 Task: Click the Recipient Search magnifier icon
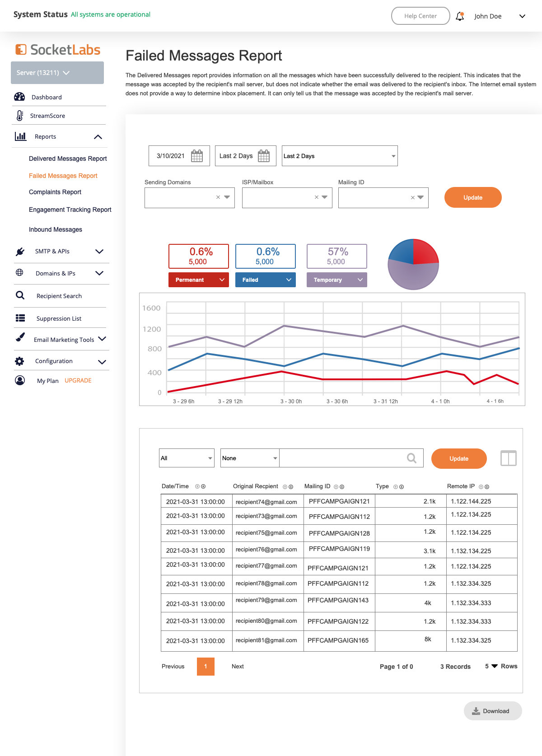coord(20,295)
